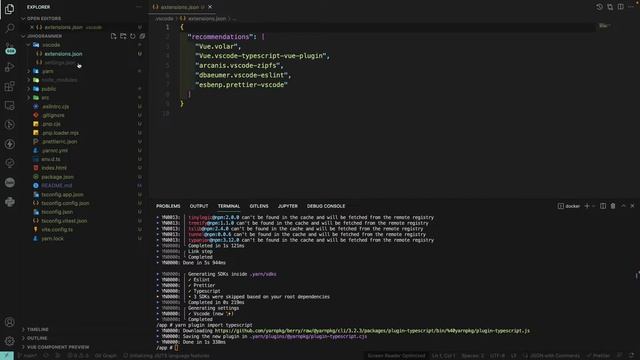Screen dimensions: 640x360
Task: Expand the .yarn folder
Action: tap(48, 71)
